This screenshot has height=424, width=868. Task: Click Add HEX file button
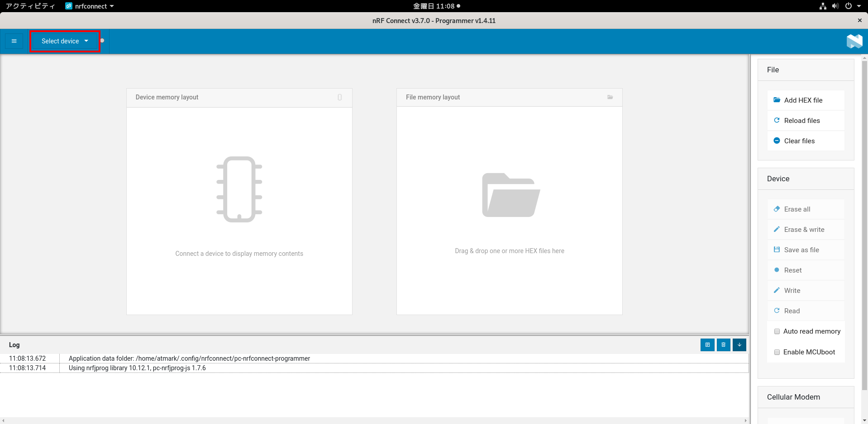click(806, 100)
